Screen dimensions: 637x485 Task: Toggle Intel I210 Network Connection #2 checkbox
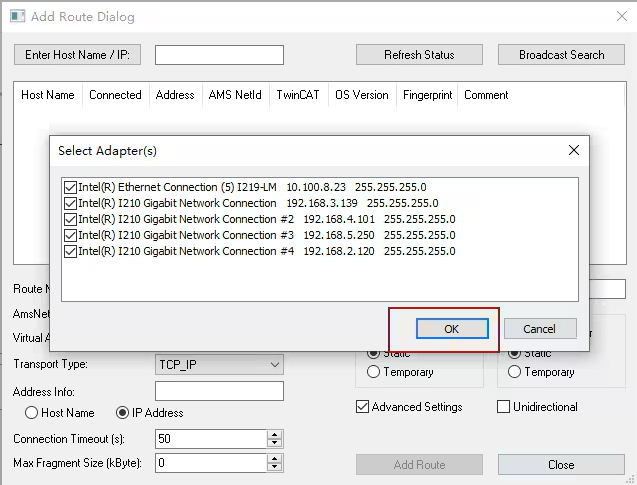[x=70, y=219]
